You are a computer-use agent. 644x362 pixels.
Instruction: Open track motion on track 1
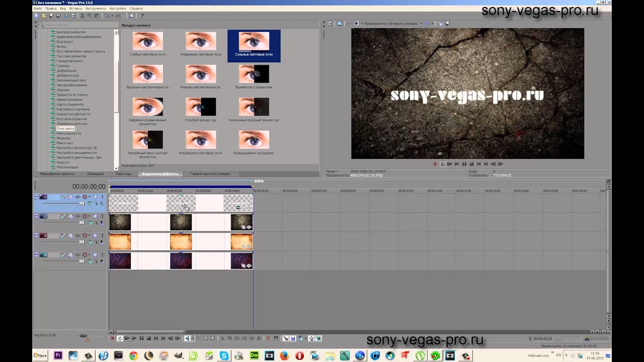click(x=70, y=197)
